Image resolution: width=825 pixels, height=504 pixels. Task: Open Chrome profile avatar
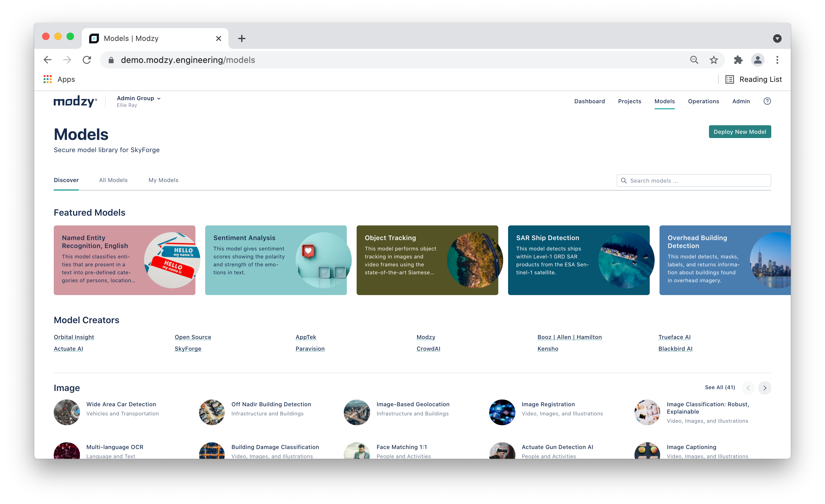(x=757, y=60)
